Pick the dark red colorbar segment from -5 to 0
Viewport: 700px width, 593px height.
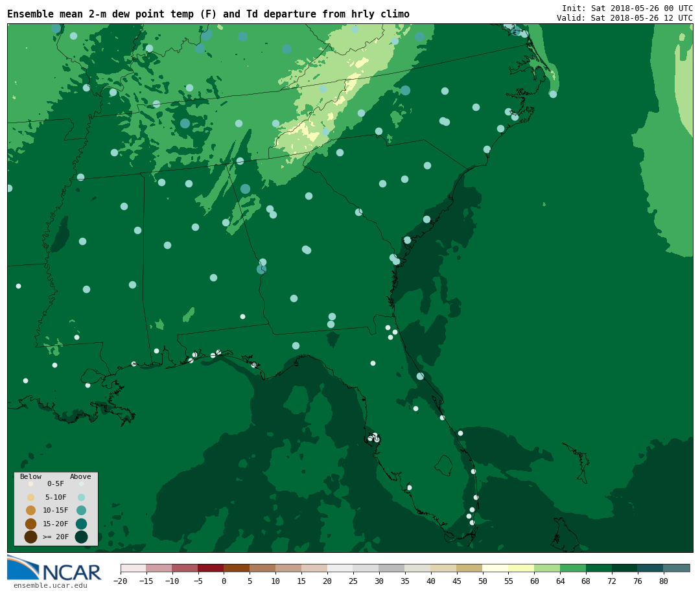[211, 568]
